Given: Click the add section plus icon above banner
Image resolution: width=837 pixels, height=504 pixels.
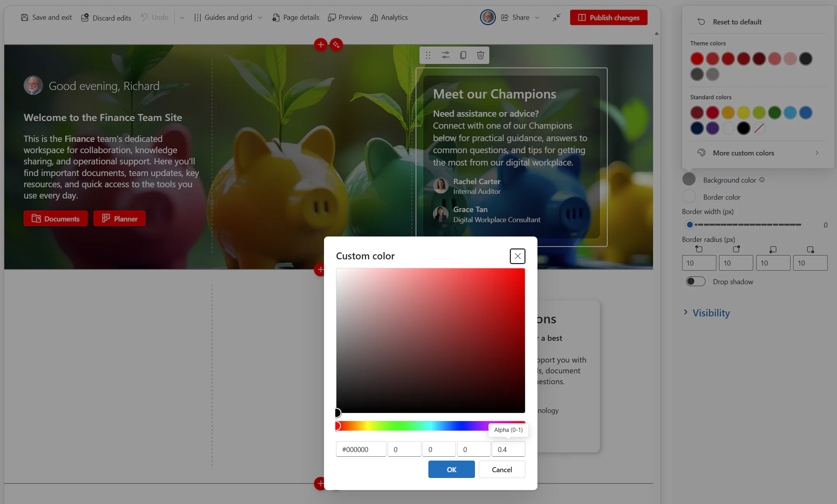Looking at the screenshot, I should (321, 45).
